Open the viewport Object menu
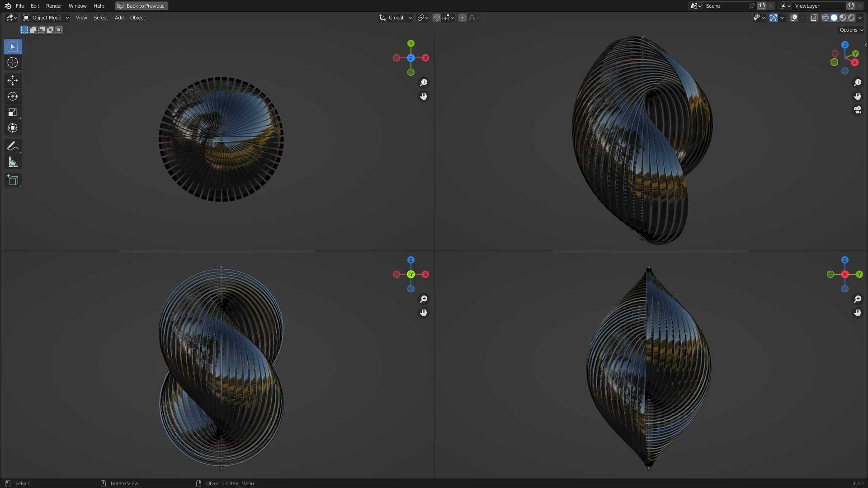868x488 pixels. tap(137, 18)
